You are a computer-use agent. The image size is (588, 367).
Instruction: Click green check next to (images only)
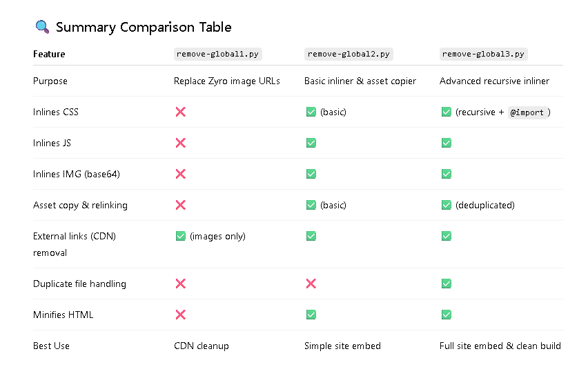(x=180, y=236)
